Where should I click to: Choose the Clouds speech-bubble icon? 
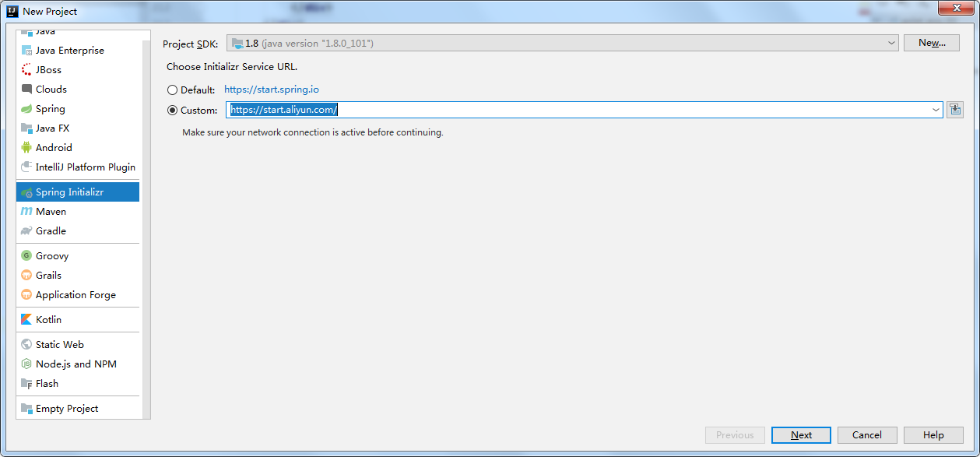27,90
